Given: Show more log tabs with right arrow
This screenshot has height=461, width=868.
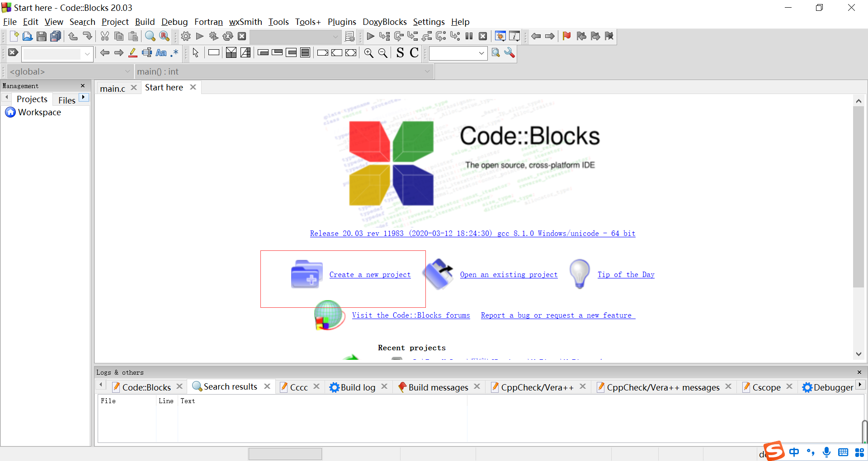Looking at the screenshot, I should tap(860, 385).
